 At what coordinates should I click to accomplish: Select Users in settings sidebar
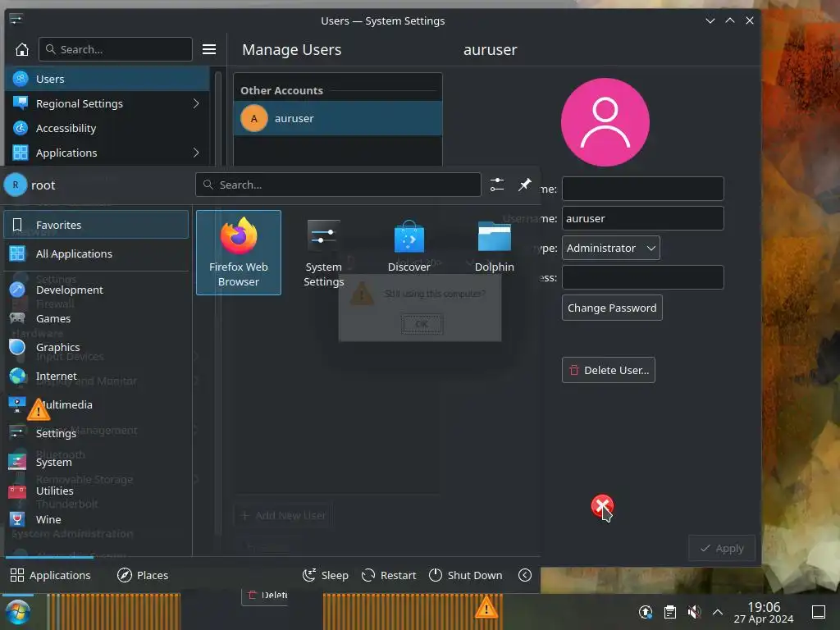[107, 79]
